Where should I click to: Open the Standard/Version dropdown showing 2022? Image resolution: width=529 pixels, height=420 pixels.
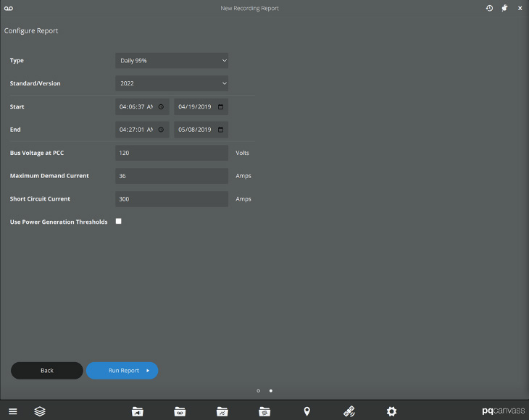[x=172, y=84]
